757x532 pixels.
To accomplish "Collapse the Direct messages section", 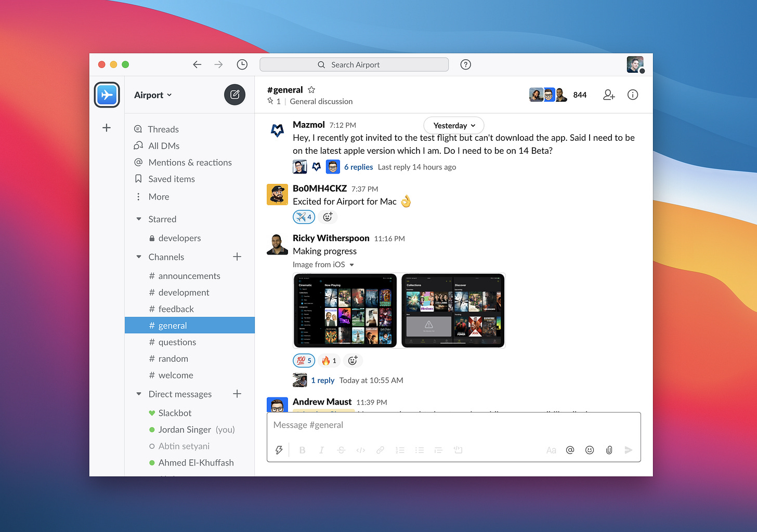I will click(139, 394).
